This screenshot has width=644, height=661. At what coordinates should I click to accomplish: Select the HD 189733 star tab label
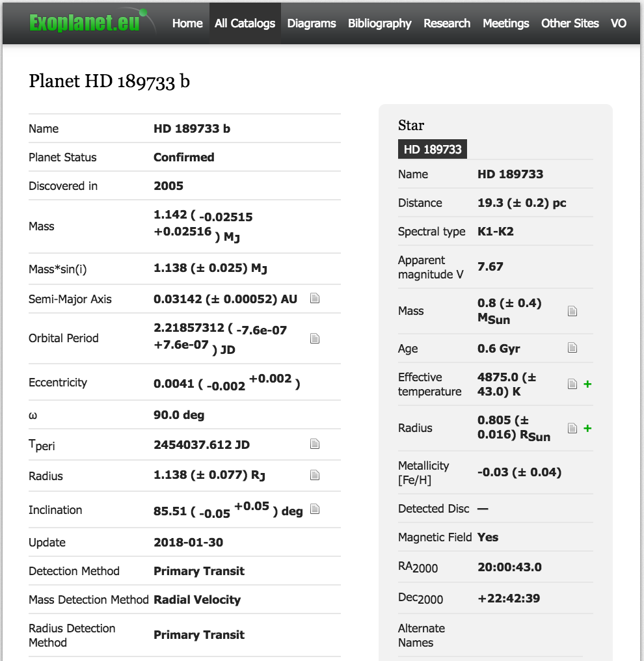[x=433, y=149]
